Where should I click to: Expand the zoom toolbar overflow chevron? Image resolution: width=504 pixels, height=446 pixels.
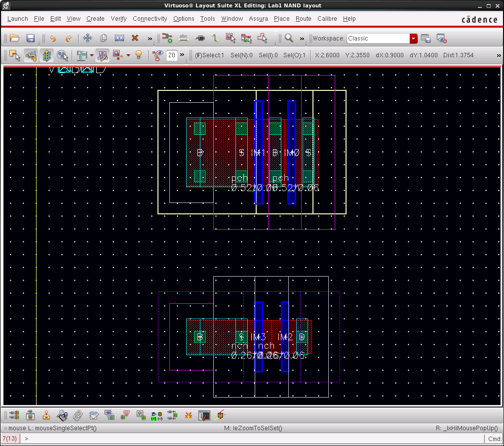[302, 39]
